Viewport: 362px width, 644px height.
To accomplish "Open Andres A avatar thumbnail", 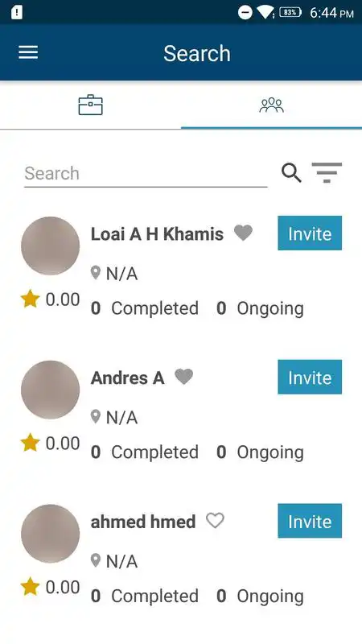I will click(50, 390).
